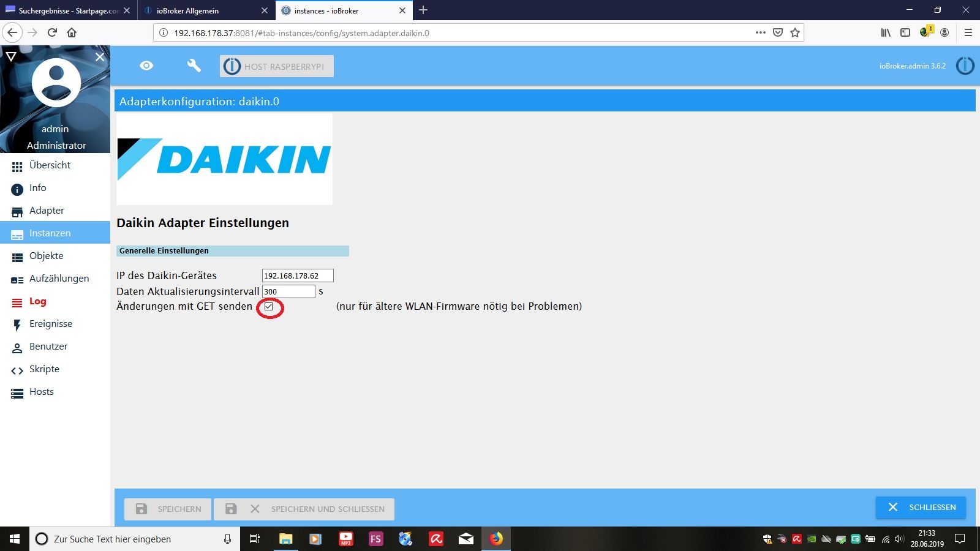Open the Info menu item
This screenshot has height=551, width=980.
coord(55,188)
